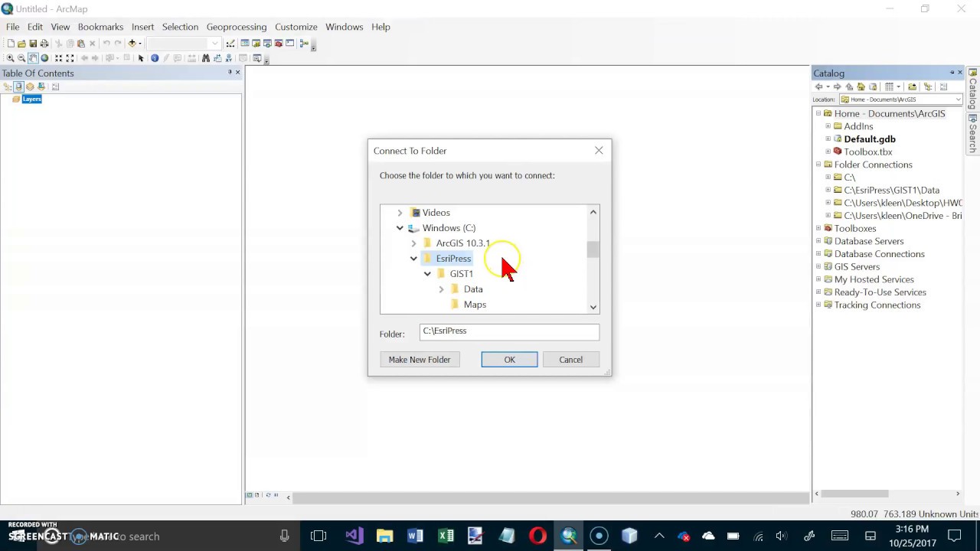Image resolution: width=980 pixels, height=551 pixels.
Task: Click the New map document icon
Action: tap(11, 44)
